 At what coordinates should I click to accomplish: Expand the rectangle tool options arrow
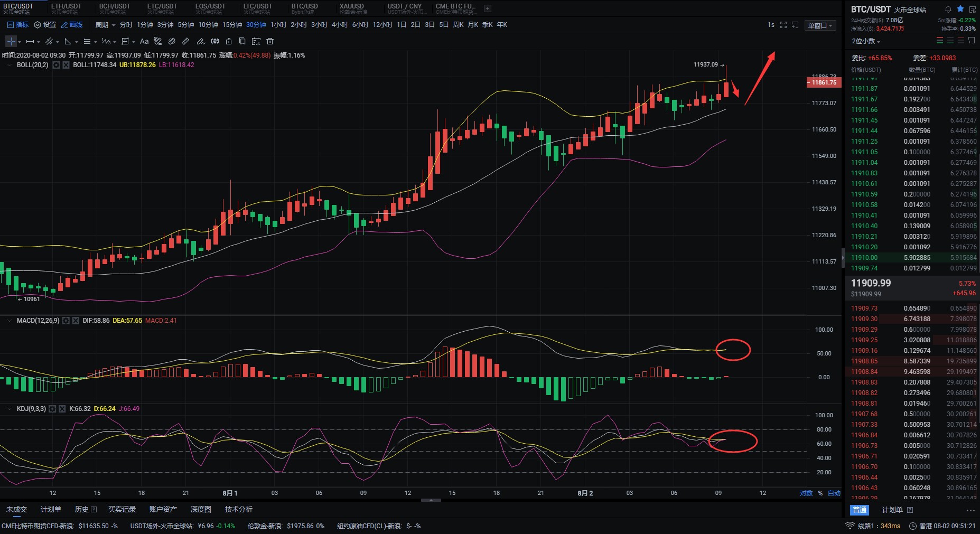[134, 42]
